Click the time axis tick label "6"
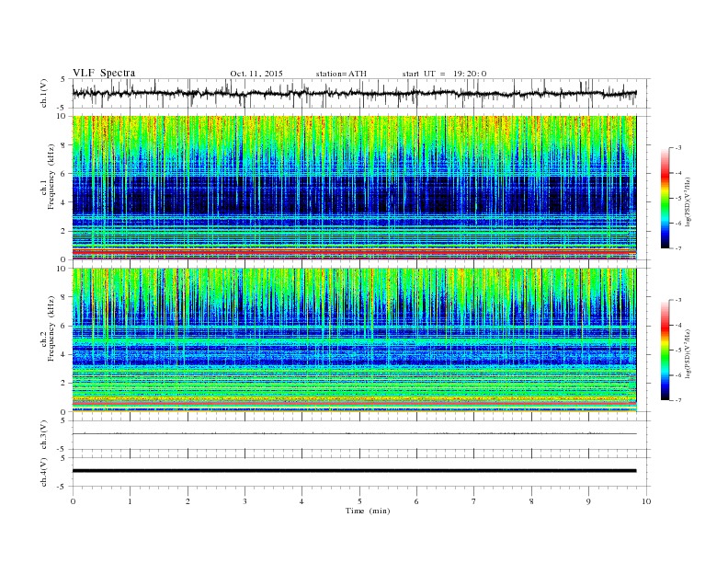 coord(416,501)
